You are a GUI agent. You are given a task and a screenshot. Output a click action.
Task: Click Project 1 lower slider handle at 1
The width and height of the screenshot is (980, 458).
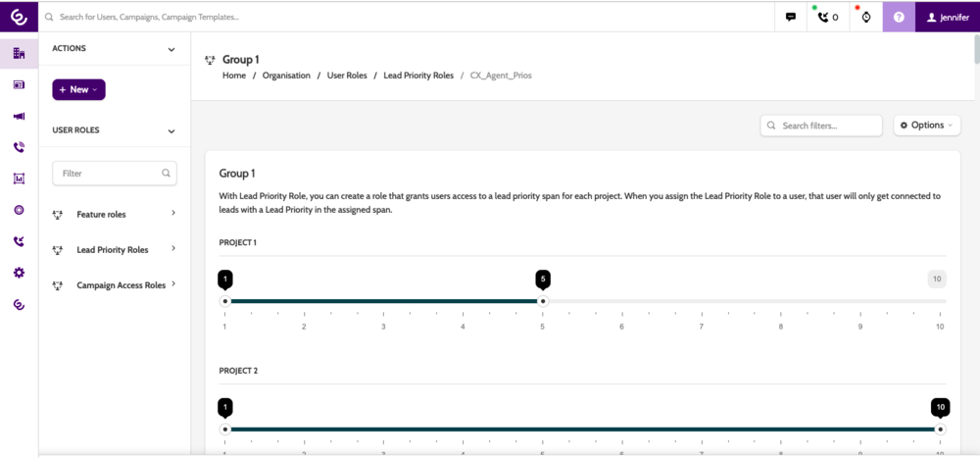click(x=225, y=302)
